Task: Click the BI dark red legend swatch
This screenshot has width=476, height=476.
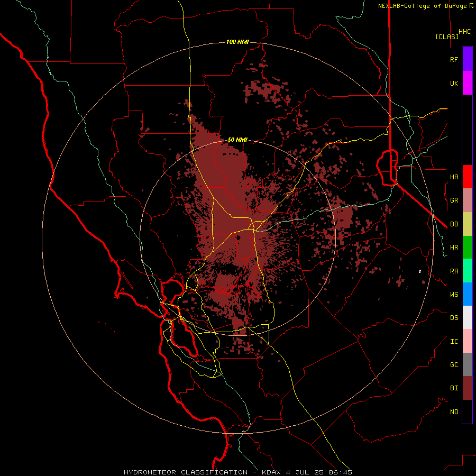Action: [467, 388]
